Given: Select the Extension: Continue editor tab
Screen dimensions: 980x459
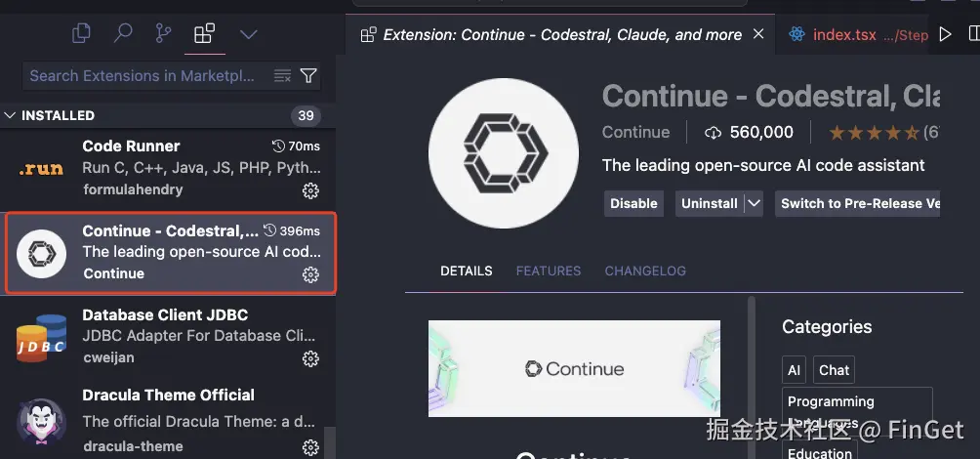Looking at the screenshot, I should click(561, 34).
